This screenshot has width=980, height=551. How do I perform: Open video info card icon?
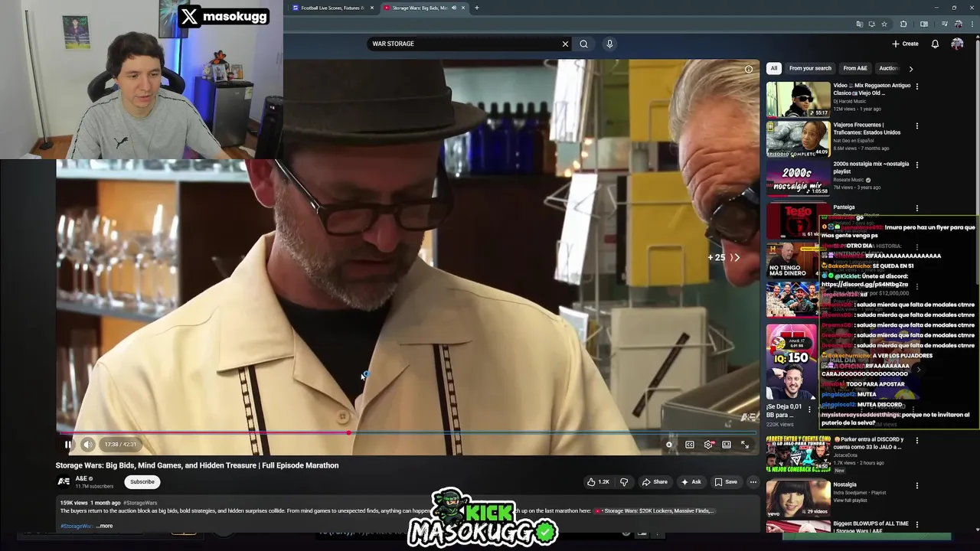tap(749, 69)
